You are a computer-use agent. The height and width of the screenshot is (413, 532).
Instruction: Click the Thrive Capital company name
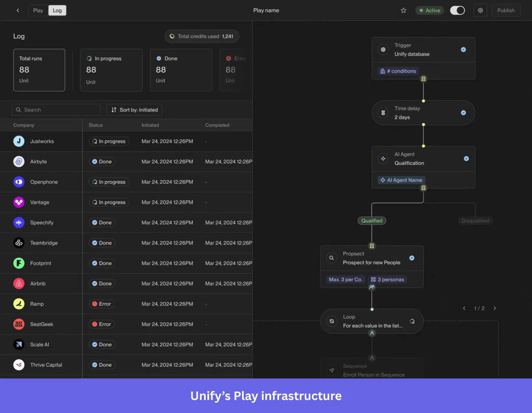point(46,365)
